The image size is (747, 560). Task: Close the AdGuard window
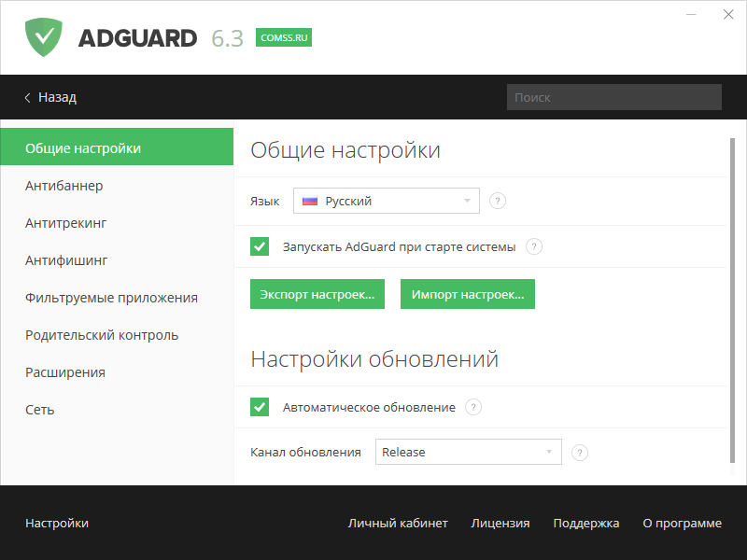728,15
